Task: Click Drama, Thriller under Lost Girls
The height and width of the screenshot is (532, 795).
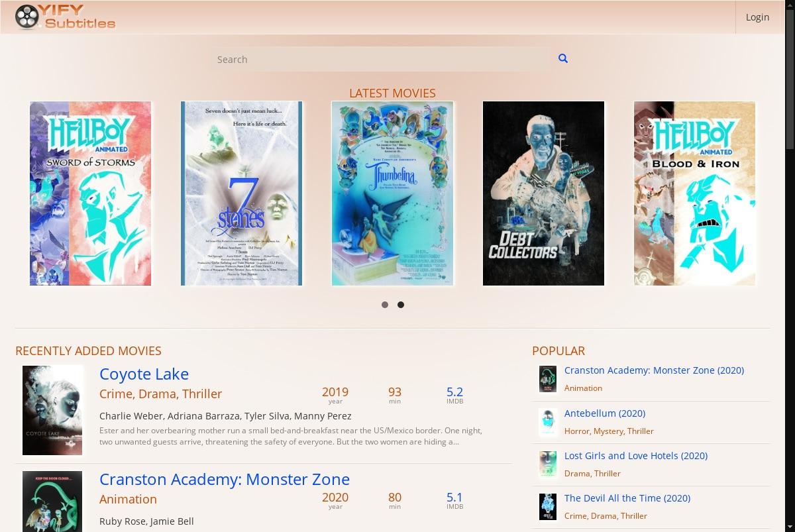Action: 592,473
